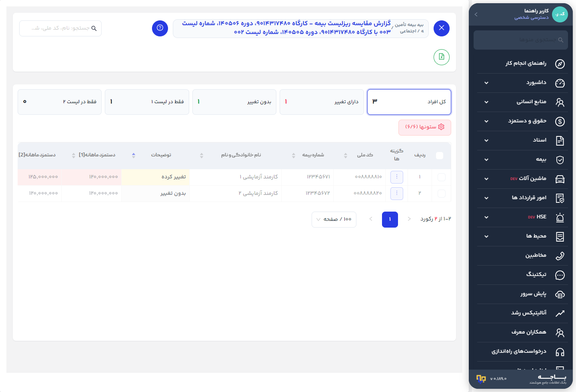This screenshot has height=392, width=576.
Task: Open the ۱۰۰ / صفحه page size dropdown
Action: point(334,219)
